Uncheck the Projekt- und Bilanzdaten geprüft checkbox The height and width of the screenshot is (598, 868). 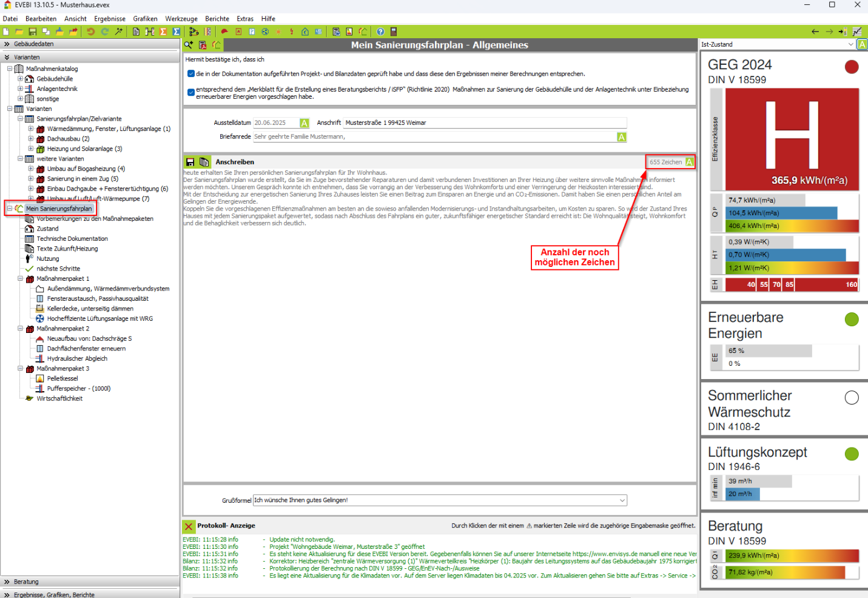(x=191, y=74)
